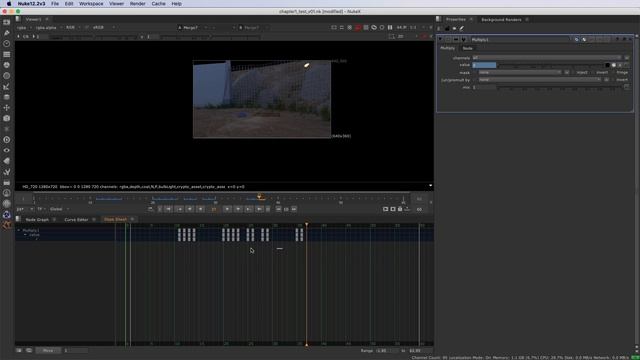Open the viewer rgba layer dropdown
Viewport: 640px width, 360px height.
pyautogui.click(x=24, y=28)
